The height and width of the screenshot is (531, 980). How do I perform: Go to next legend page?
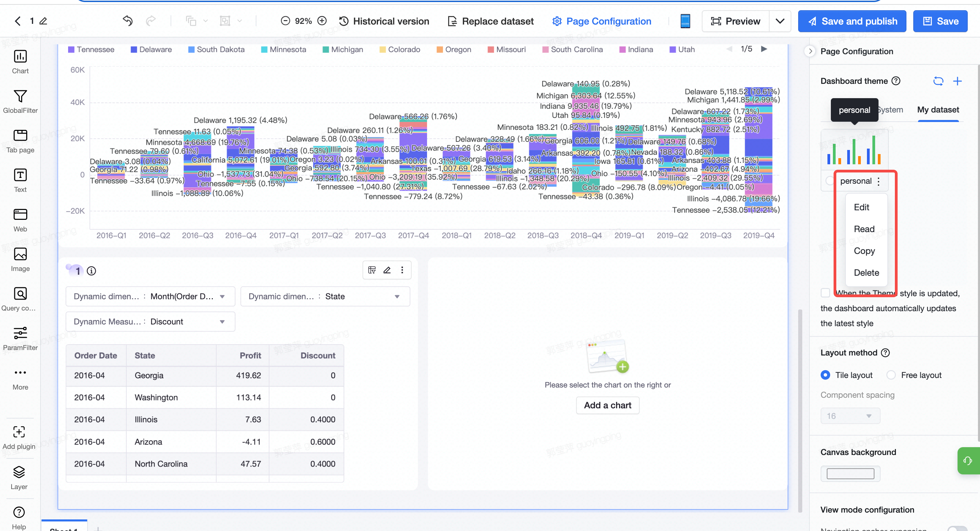(x=763, y=49)
